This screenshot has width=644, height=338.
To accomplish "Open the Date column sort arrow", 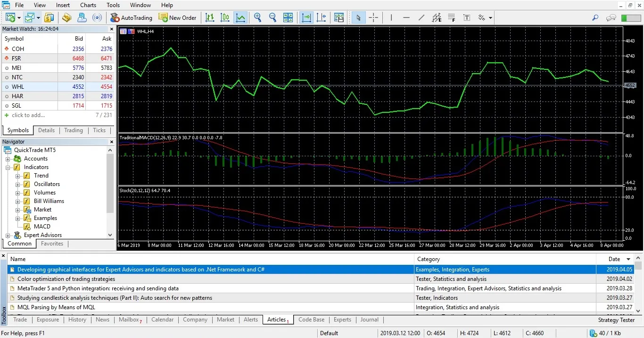I will click(628, 259).
